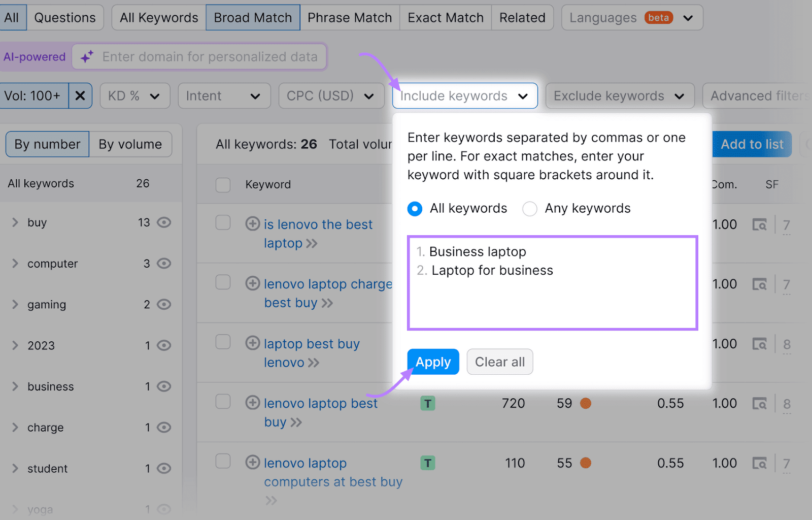This screenshot has width=812, height=520.
Task: Click the Apply button
Action: click(433, 362)
